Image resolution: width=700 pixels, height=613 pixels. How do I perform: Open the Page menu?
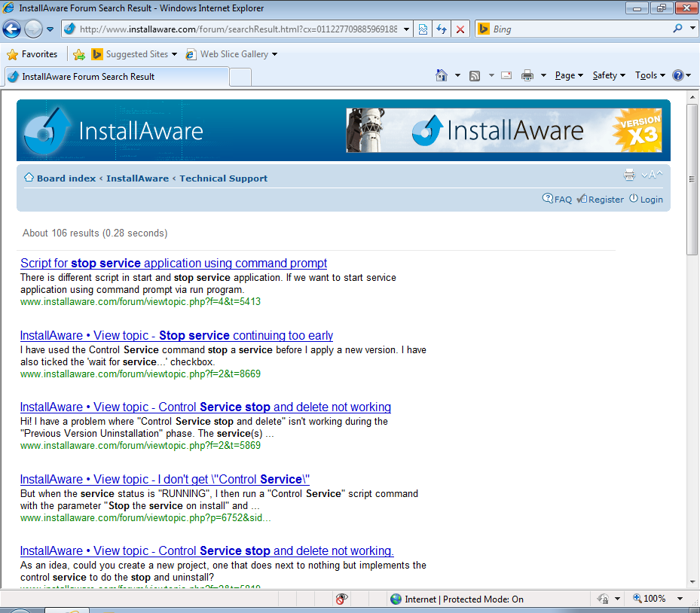click(569, 75)
